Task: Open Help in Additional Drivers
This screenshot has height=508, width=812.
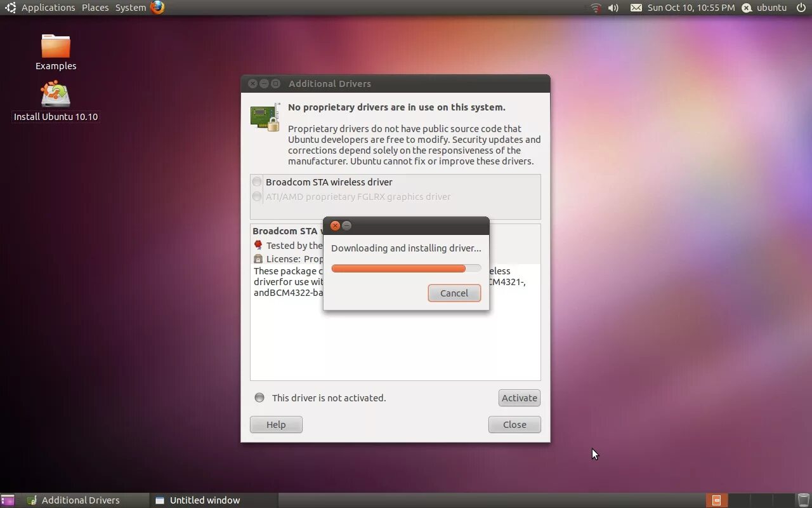Action: click(276, 424)
